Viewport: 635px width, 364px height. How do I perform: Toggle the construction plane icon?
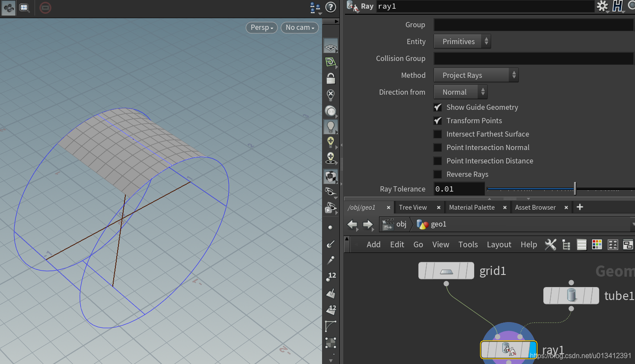[x=331, y=62]
